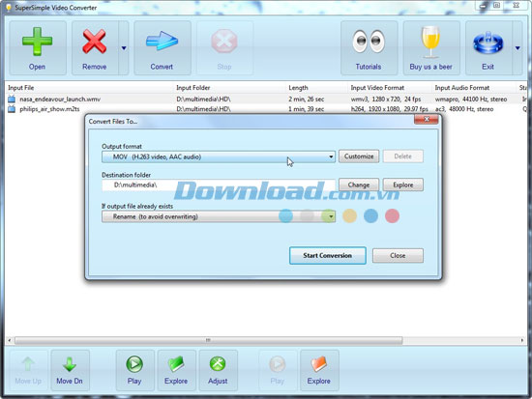The image size is (532, 399).
Task: Click the horizontal scrollbar left arrow
Action: click(10, 340)
